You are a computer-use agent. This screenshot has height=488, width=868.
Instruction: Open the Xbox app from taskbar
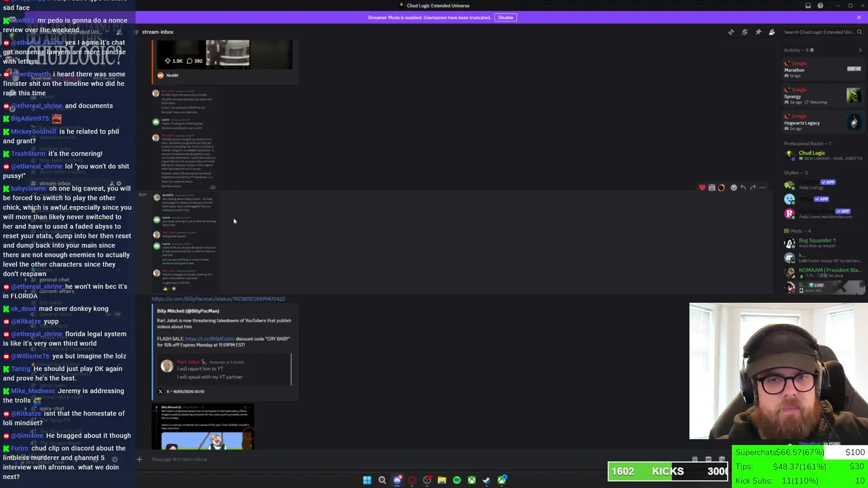click(x=471, y=480)
